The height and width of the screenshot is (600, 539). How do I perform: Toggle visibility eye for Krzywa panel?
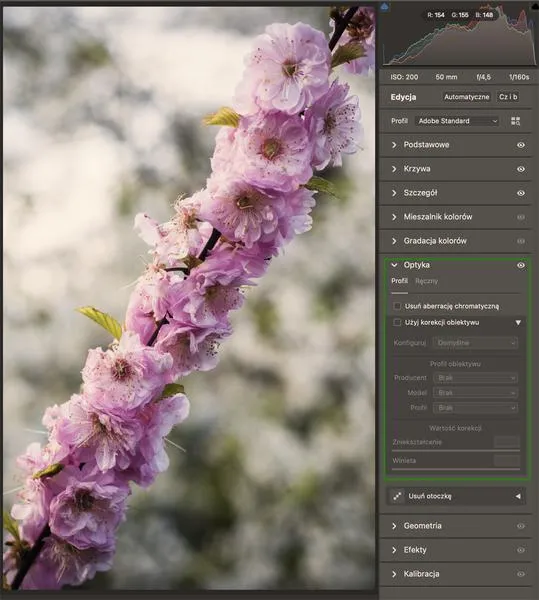click(x=521, y=169)
